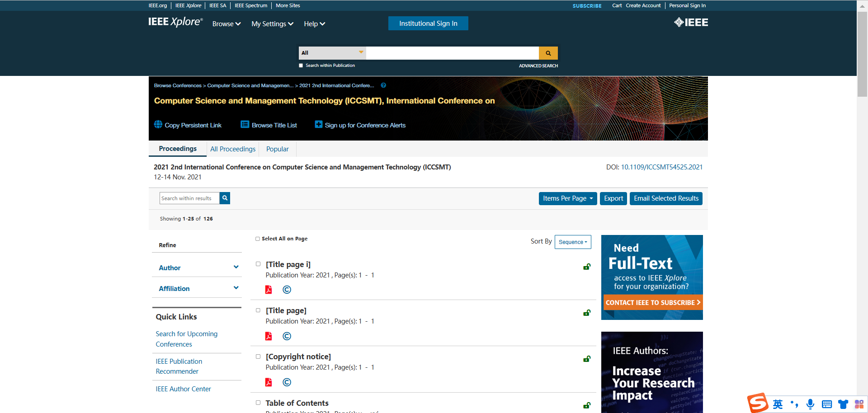The image size is (868, 413).
Task: Select the [Copyright notice] checkbox
Action: pyautogui.click(x=258, y=357)
